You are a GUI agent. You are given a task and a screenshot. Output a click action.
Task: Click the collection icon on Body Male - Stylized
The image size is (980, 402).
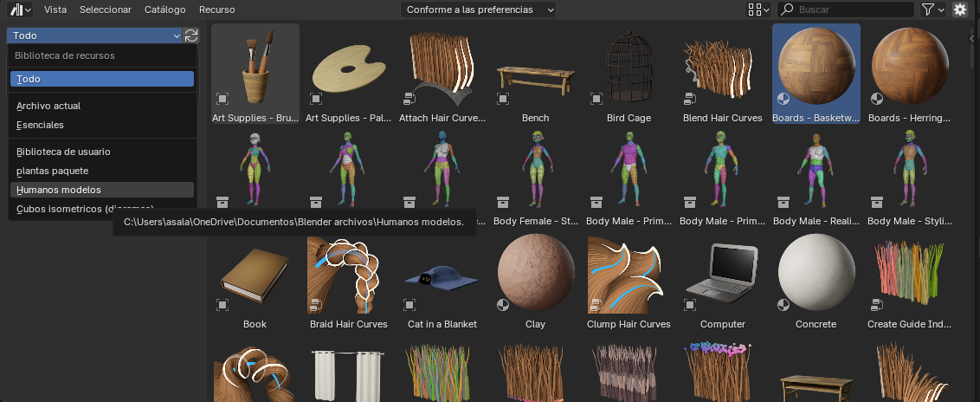click(877, 201)
